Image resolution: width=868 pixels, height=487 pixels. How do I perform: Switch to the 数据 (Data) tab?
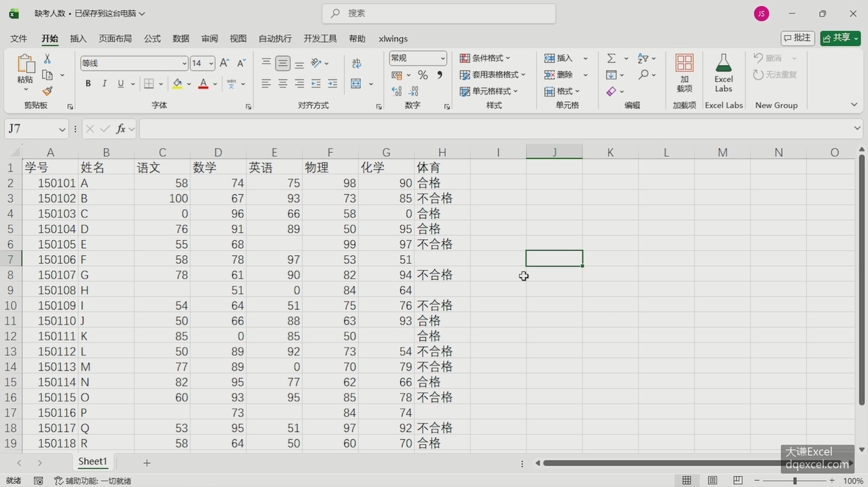181,39
